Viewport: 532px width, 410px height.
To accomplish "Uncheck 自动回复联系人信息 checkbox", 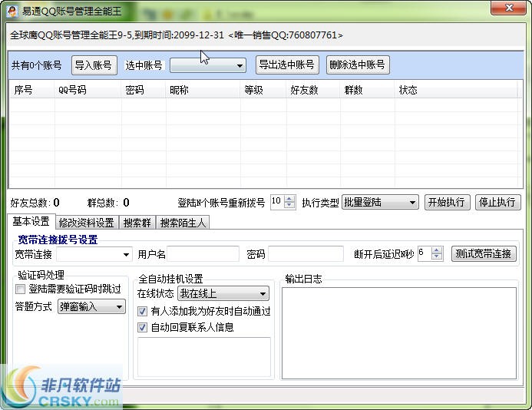I will pos(142,327).
